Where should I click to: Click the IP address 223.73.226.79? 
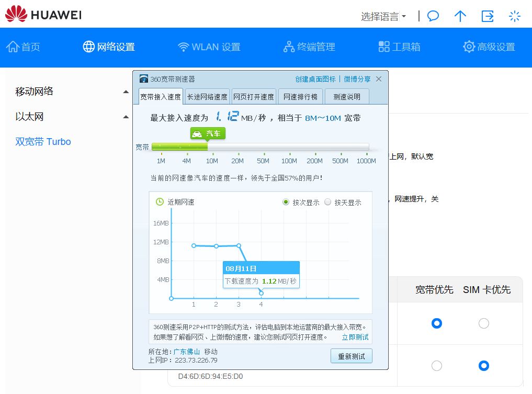[196, 360]
